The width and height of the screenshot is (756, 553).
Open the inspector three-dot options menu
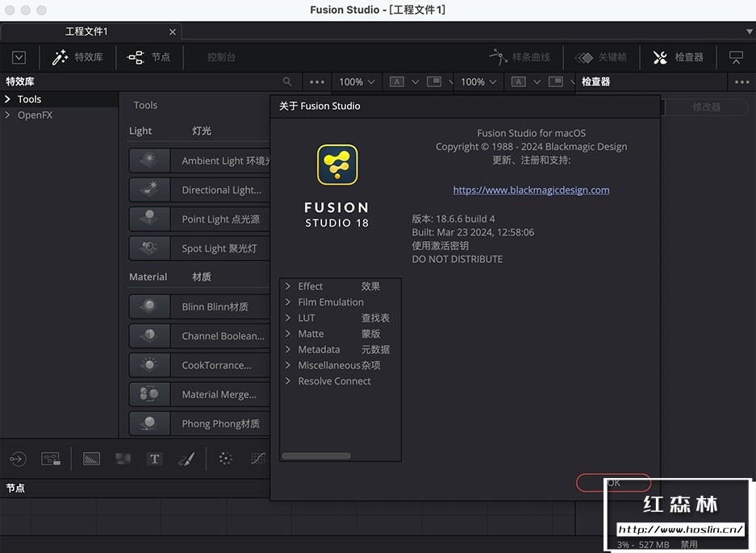pyautogui.click(x=742, y=82)
